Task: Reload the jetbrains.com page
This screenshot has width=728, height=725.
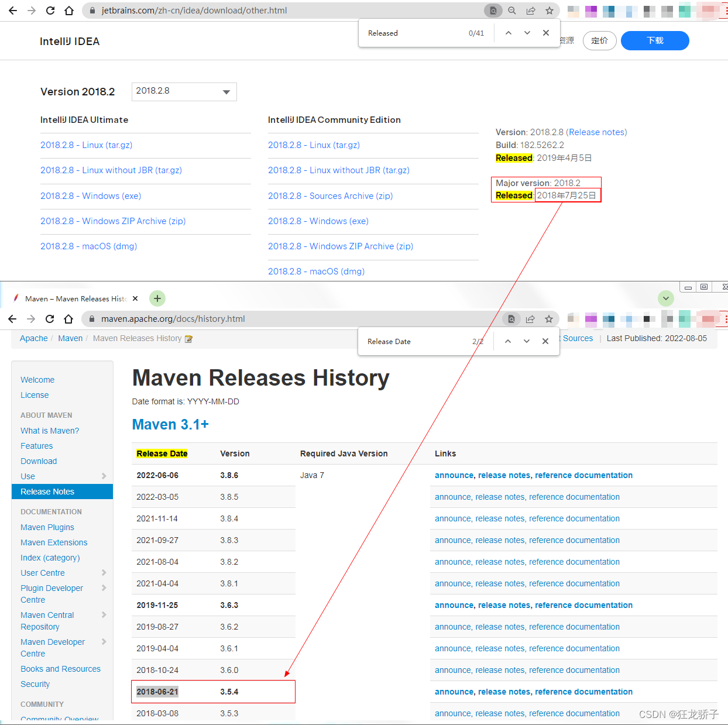Action: [x=50, y=11]
